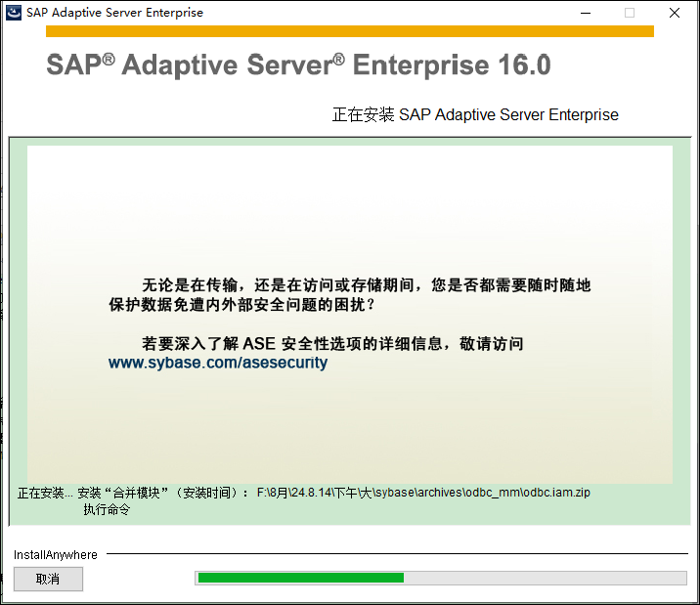Click the SAP Adaptive Server Enterprise 16.0 heading
Image resolution: width=700 pixels, height=605 pixels.
pyautogui.click(x=298, y=65)
